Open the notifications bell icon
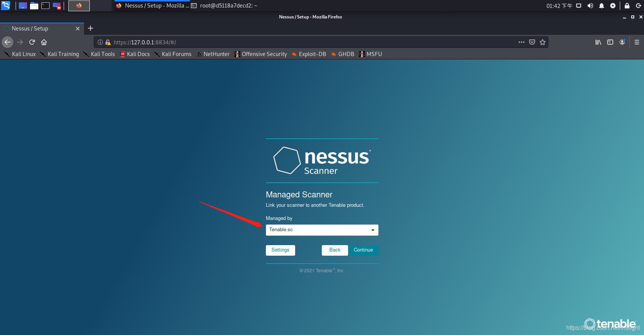 [x=602, y=6]
